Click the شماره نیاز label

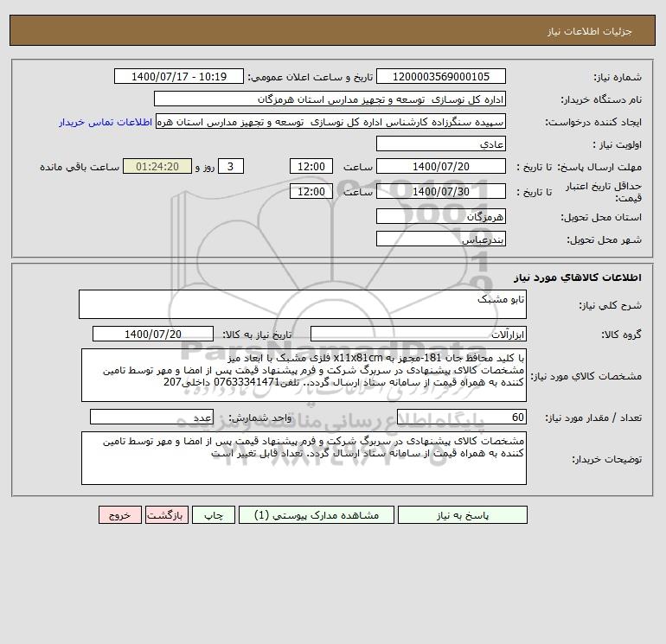point(618,77)
